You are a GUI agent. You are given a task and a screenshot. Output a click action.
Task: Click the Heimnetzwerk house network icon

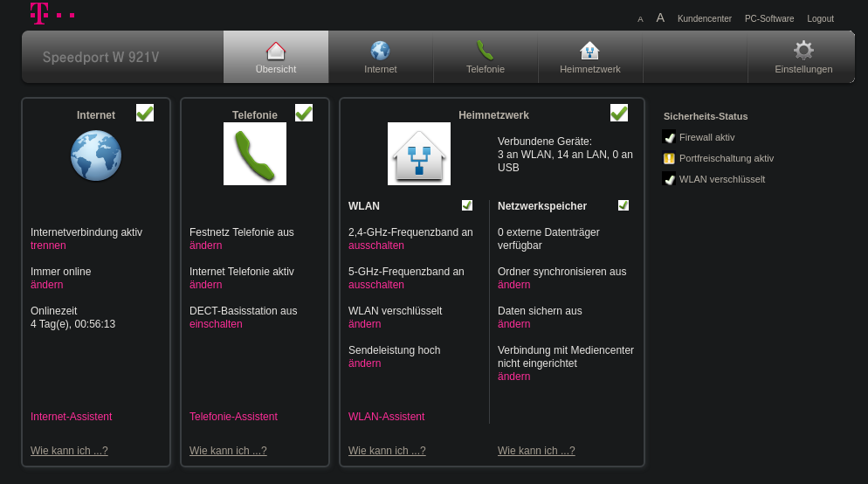(x=419, y=154)
